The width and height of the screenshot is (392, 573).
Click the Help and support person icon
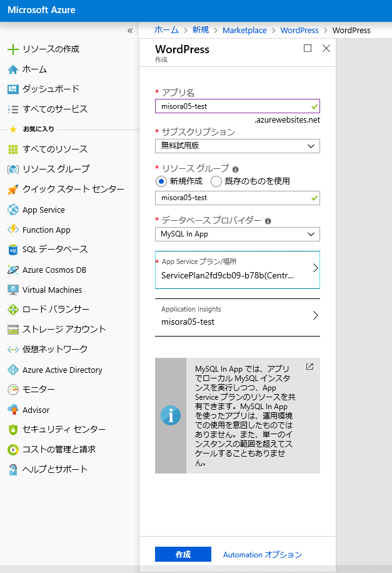[13, 470]
